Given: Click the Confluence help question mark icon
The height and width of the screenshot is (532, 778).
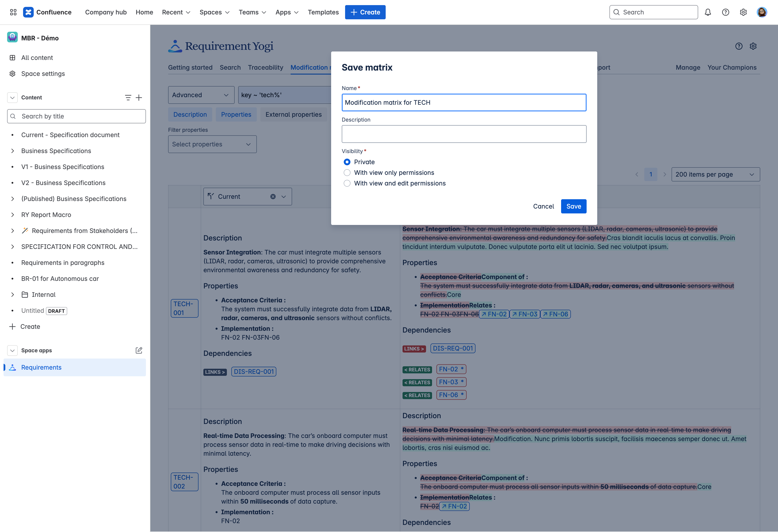Looking at the screenshot, I should click(x=725, y=12).
